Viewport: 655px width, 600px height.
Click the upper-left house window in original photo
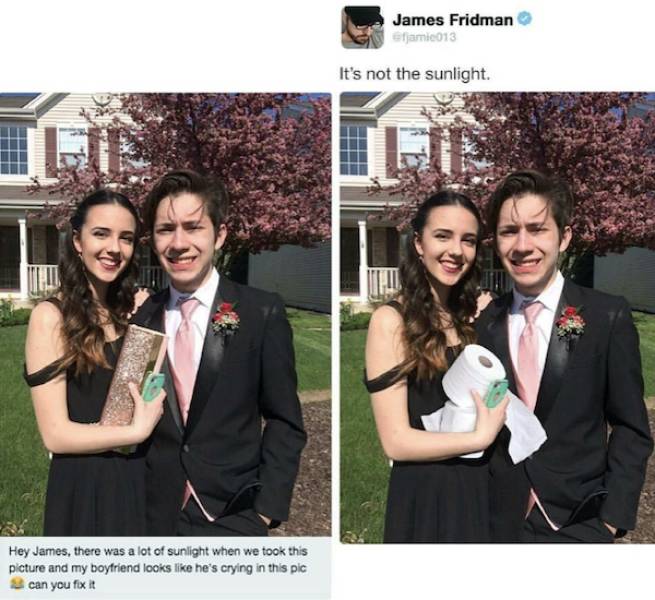coord(13,150)
